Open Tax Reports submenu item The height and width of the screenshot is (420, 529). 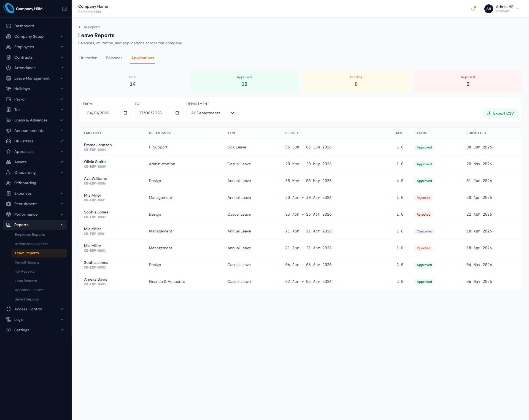pos(25,272)
